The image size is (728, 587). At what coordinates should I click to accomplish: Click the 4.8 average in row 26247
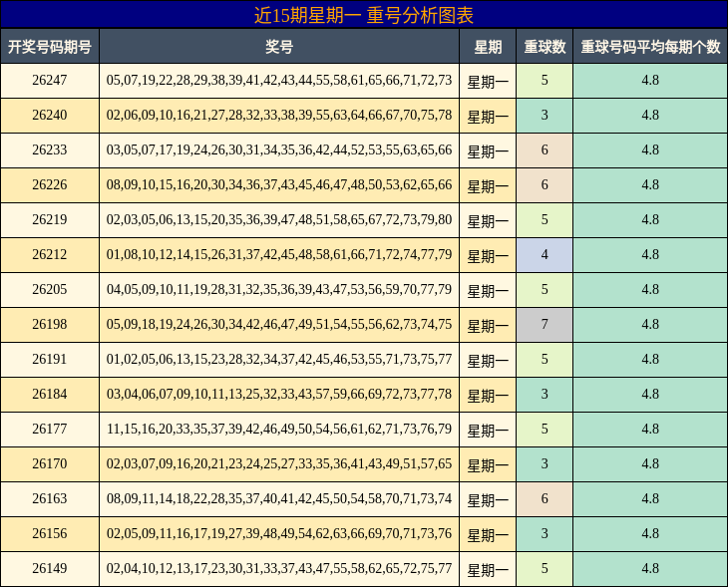[x=650, y=81]
